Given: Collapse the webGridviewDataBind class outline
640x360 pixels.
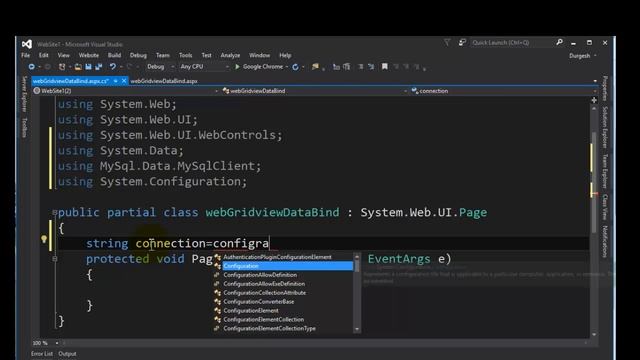Looking at the screenshot, I should point(55,212).
